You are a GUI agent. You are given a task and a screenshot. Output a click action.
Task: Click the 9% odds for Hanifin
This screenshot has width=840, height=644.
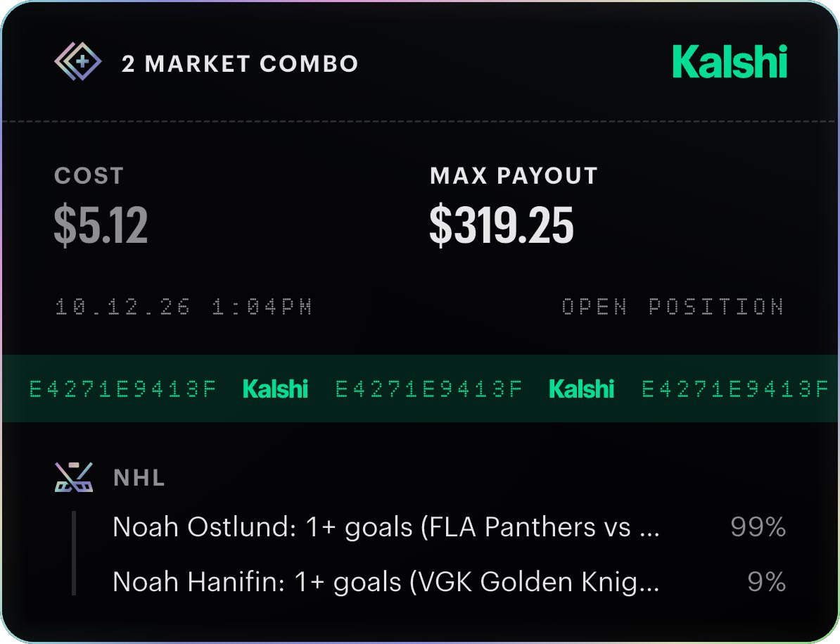767,582
